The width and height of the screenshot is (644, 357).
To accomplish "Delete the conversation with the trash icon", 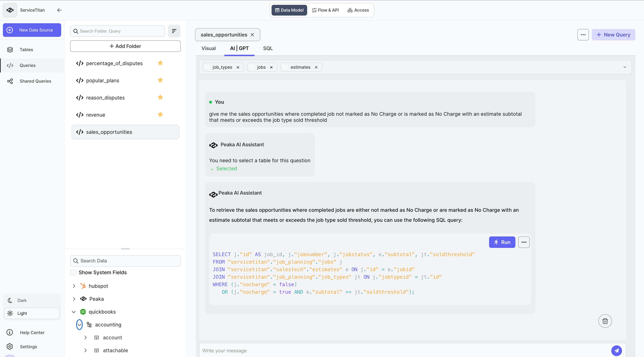I will 605,321.
